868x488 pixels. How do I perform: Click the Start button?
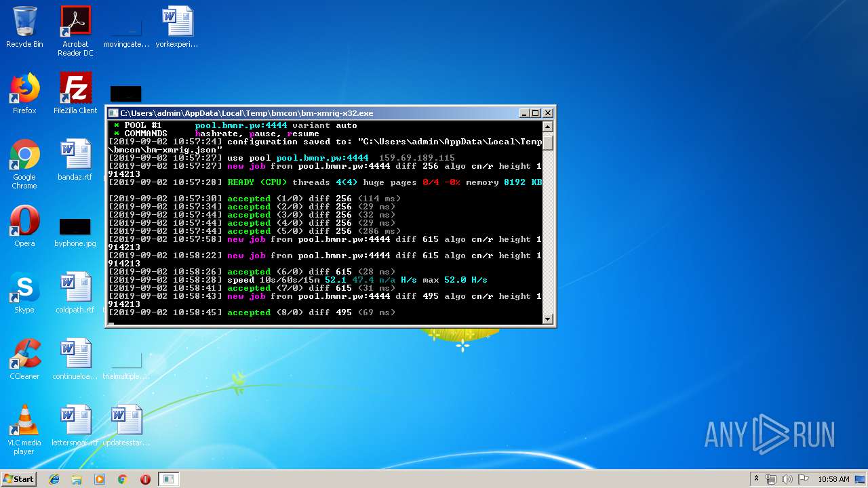(19, 479)
